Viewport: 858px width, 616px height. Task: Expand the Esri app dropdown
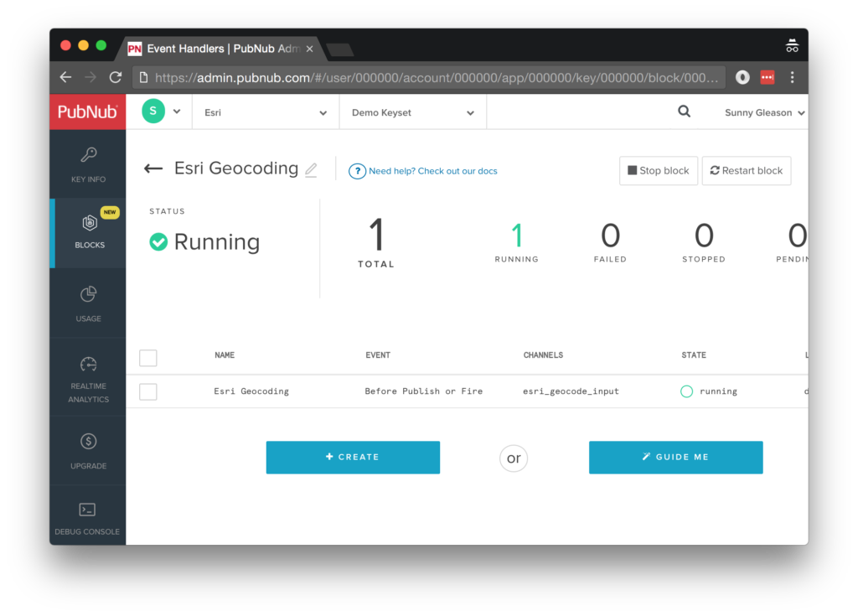[266, 112]
